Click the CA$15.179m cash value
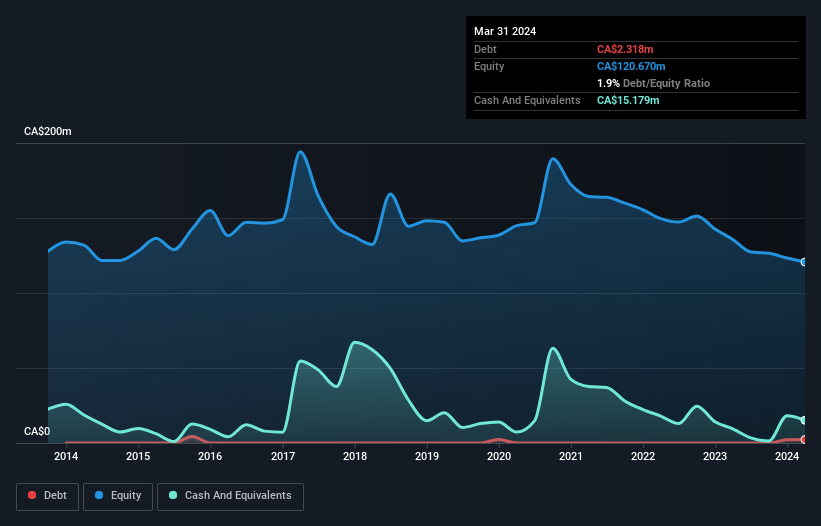821x526 pixels. [x=628, y=100]
